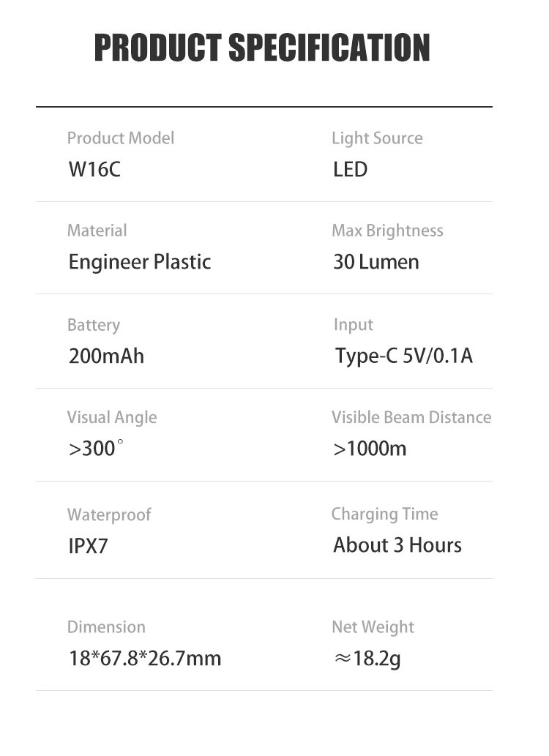Viewport: 549px width, 756px height.
Task: Click the IPX7 waterproof rating
Action: coord(88,546)
